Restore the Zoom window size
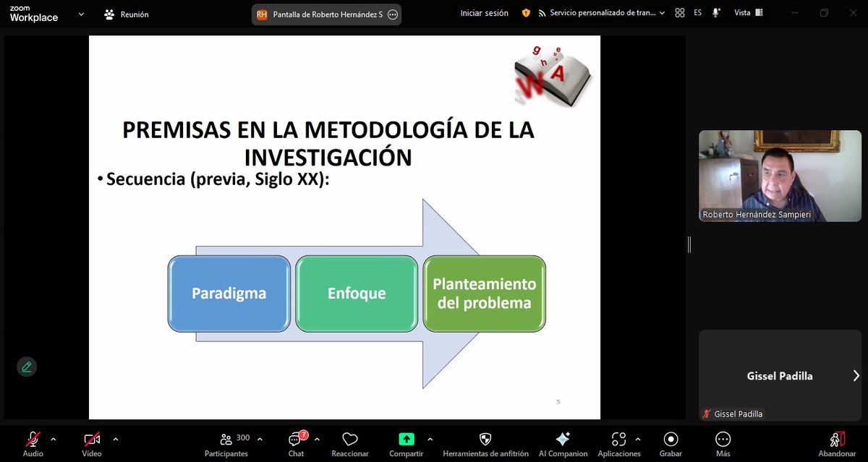Viewport: 868px width, 462px height. 825,13
